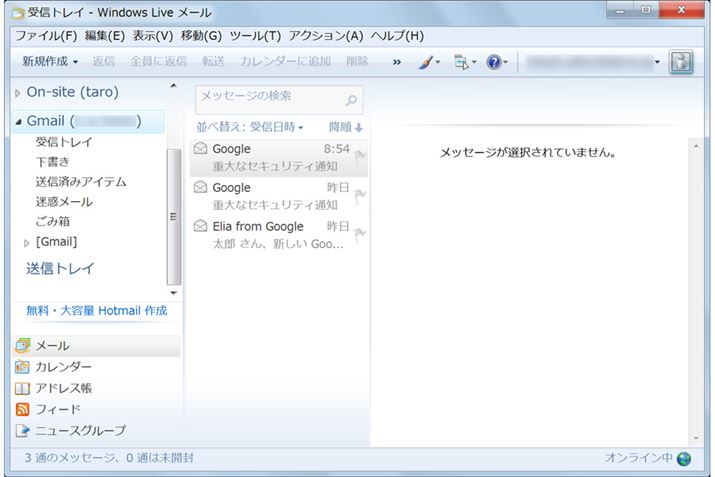
Task: Open the 表示(V) menu
Action: (153, 36)
